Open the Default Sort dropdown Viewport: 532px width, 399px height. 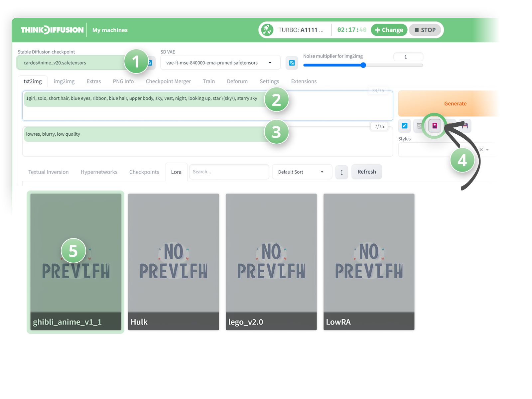pos(301,172)
